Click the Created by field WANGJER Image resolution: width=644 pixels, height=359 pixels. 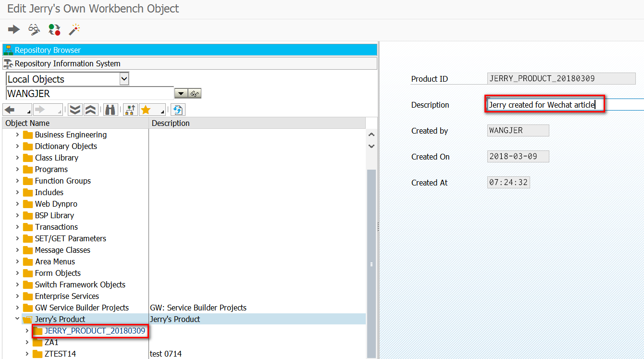coord(518,131)
